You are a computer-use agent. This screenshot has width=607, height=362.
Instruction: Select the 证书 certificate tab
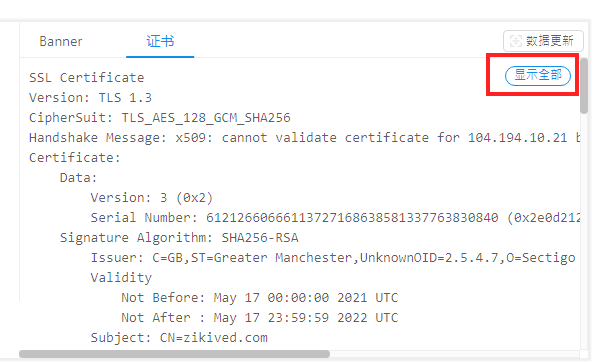[x=160, y=41]
